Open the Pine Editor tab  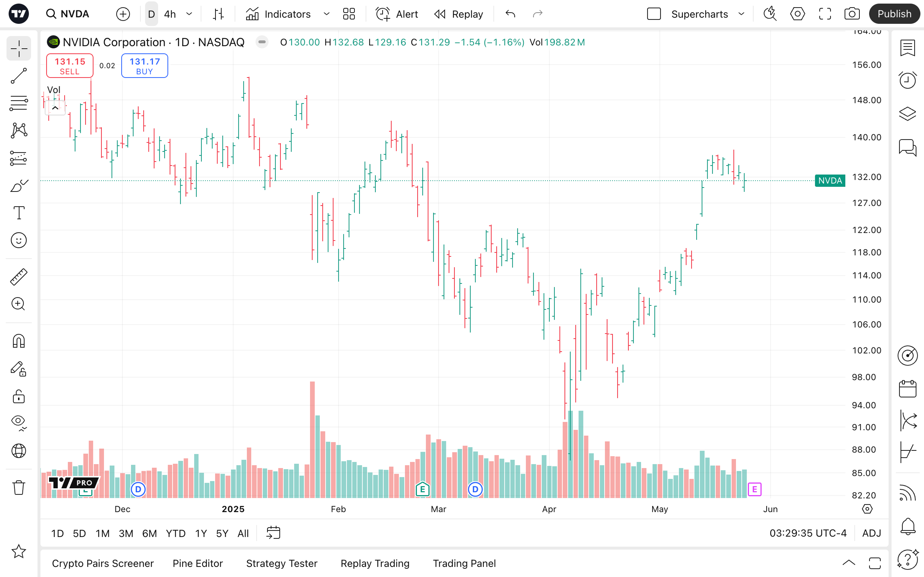197,563
